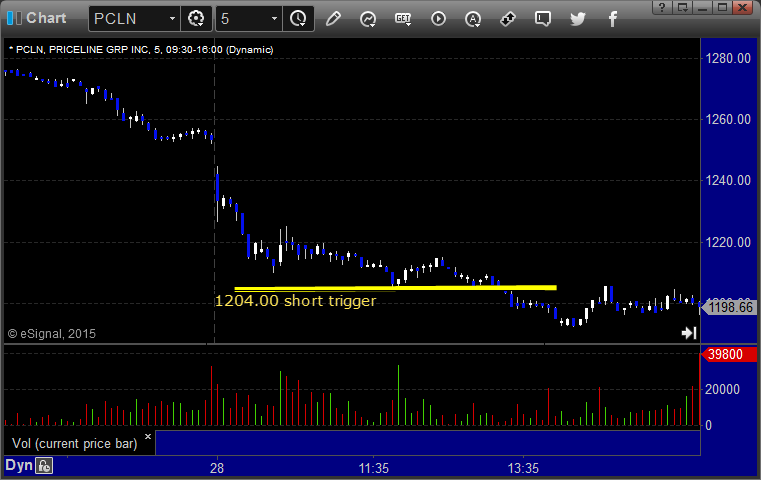Click the Vol (current price bar) label
Image resolution: width=761 pixels, height=480 pixels.
(x=75, y=444)
